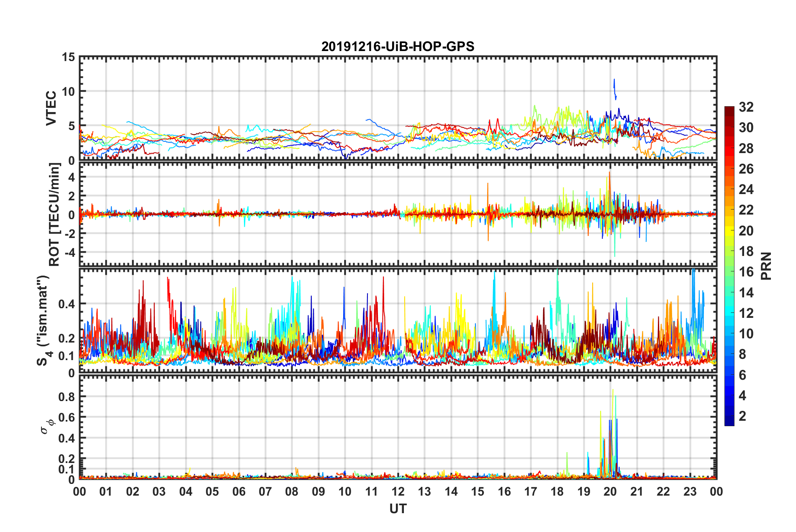Click UT hour tick 09
The width and height of the screenshot is (796, 532).
tap(318, 491)
